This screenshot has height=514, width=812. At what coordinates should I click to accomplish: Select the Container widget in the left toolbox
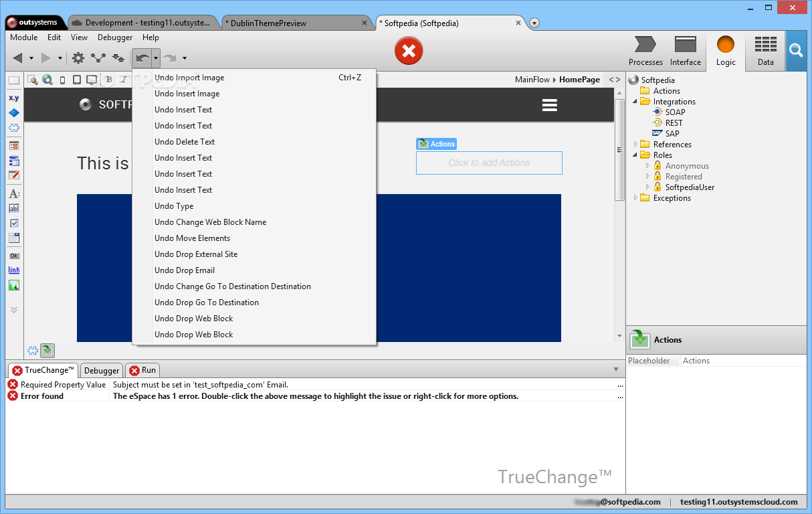click(x=14, y=80)
